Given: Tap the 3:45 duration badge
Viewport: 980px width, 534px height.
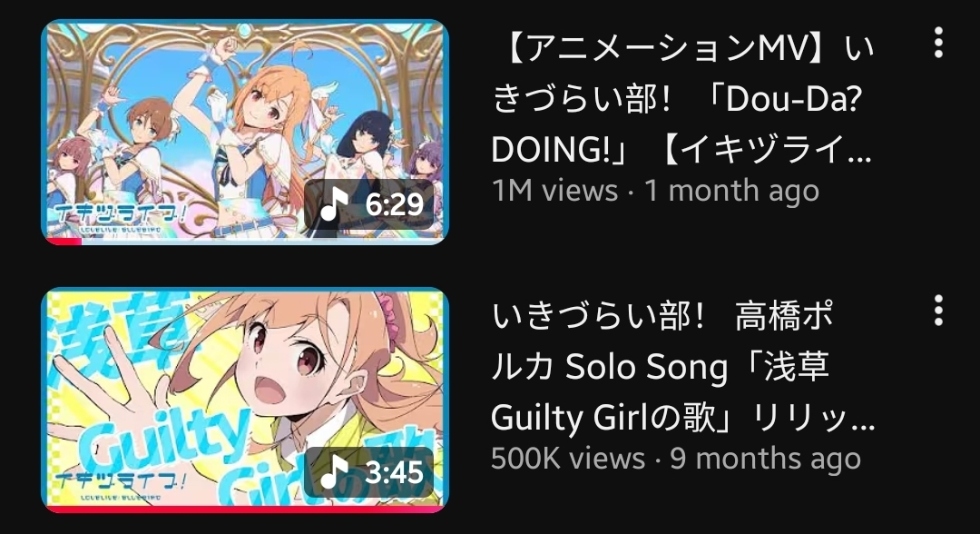Looking at the screenshot, I should [x=368, y=472].
